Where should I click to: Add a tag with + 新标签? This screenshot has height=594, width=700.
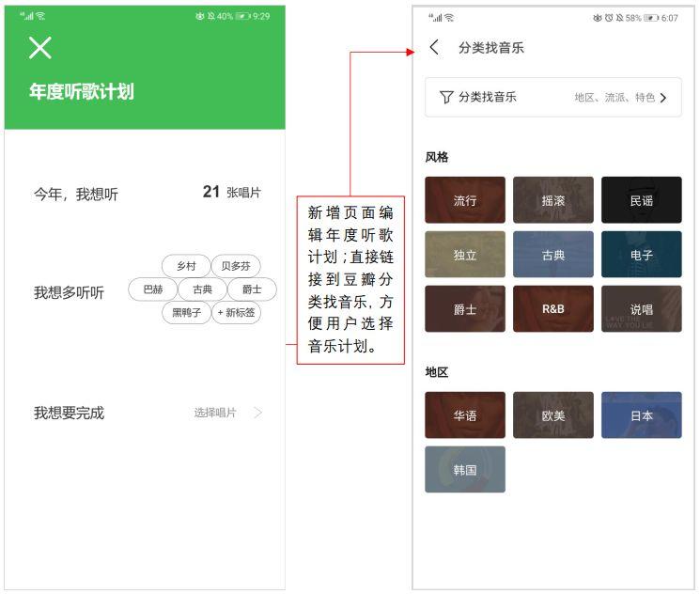click(236, 313)
